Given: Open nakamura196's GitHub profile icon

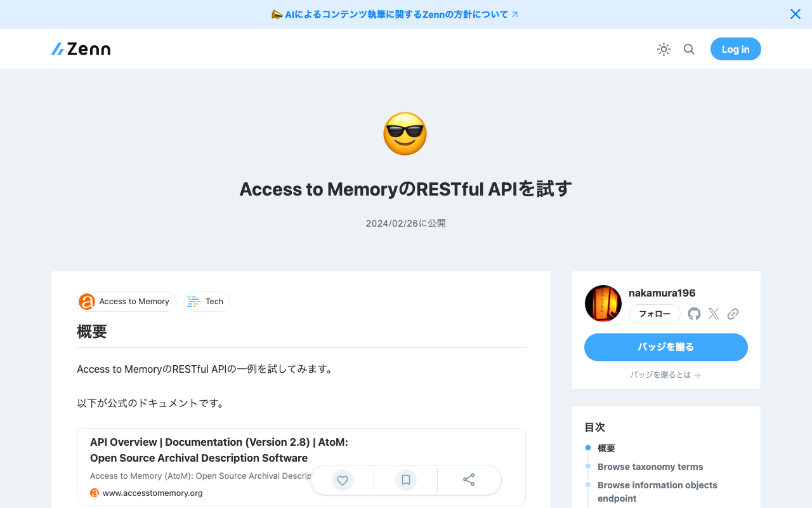Looking at the screenshot, I should click(693, 314).
